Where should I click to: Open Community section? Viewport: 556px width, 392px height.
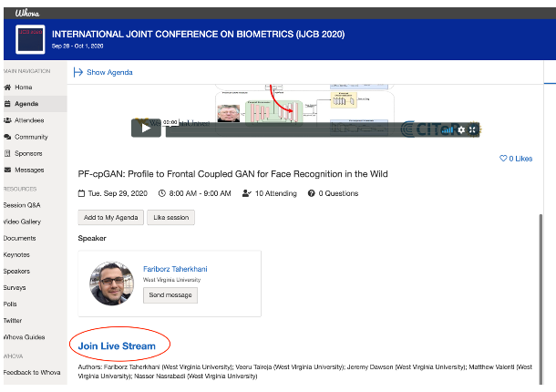31,137
